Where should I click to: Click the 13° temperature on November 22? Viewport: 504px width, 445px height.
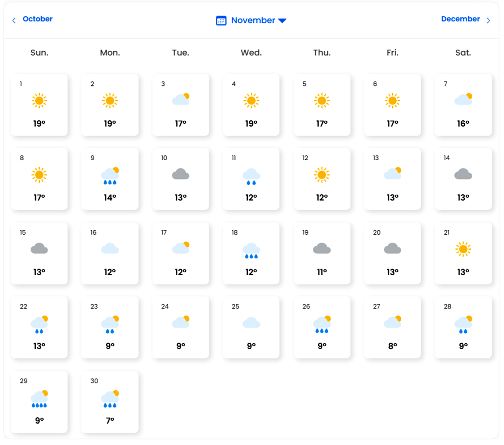[39, 346]
